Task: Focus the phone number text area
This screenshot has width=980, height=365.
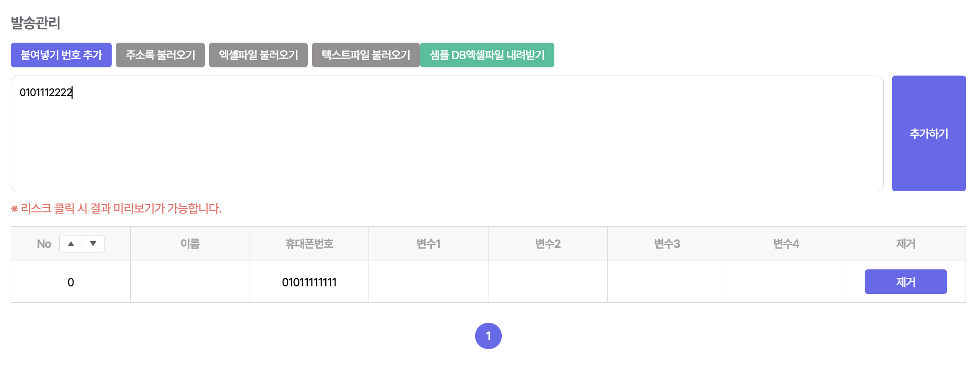Action: [447, 134]
